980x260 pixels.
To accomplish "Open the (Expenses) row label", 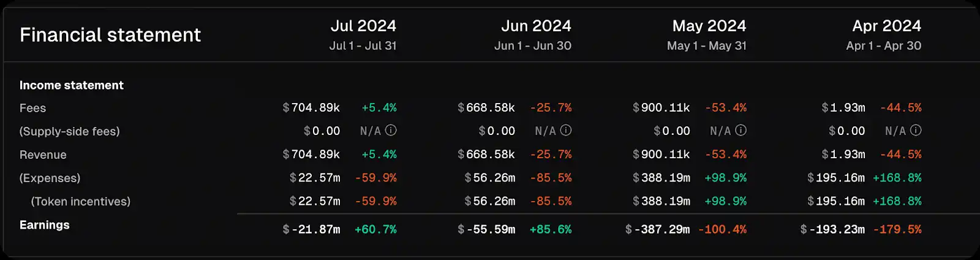I will click(x=50, y=178).
